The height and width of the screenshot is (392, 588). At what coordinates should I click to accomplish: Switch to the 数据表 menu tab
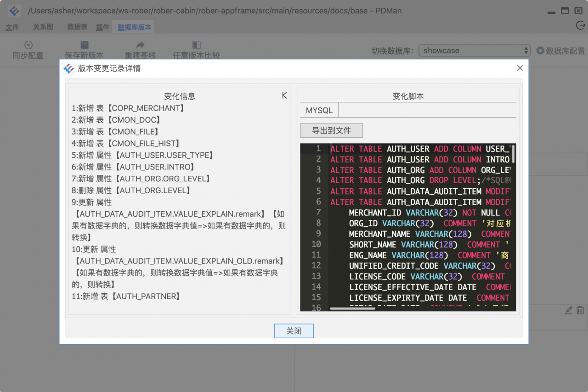tap(77, 28)
